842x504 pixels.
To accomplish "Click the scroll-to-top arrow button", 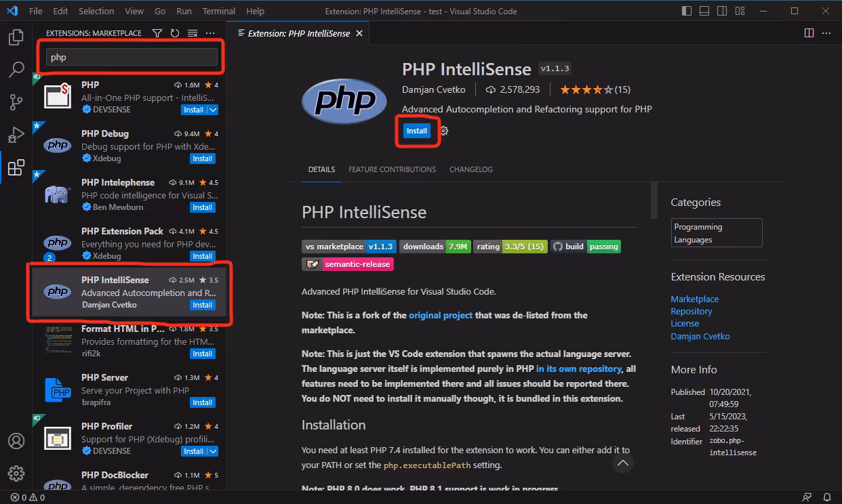I will tap(622, 463).
